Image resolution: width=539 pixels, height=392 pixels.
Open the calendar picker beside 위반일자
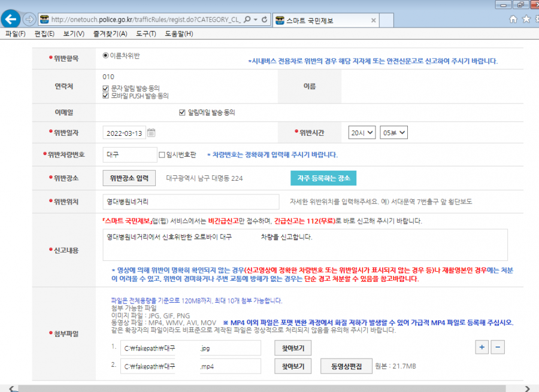(x=152, y=133)
